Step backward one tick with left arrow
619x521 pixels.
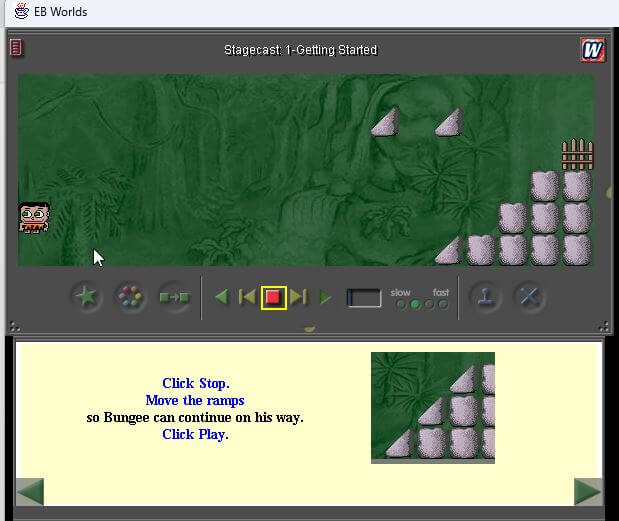click(x=221, y=297)
